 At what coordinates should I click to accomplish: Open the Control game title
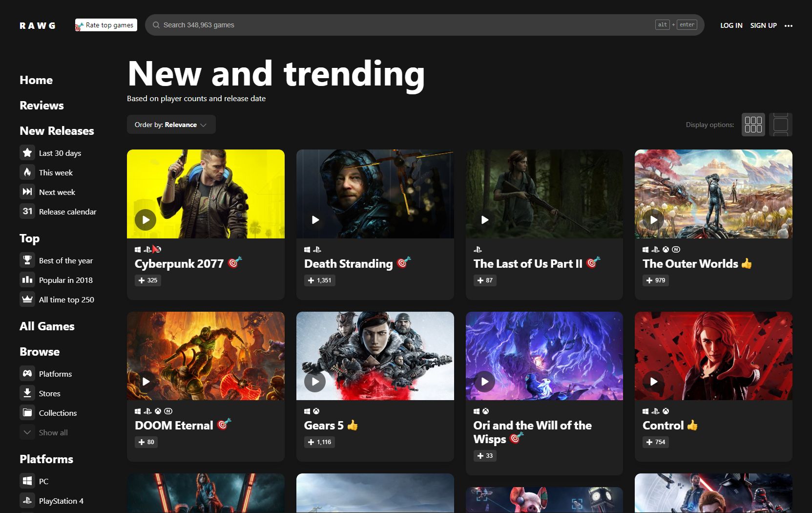[x=663, y=426]
